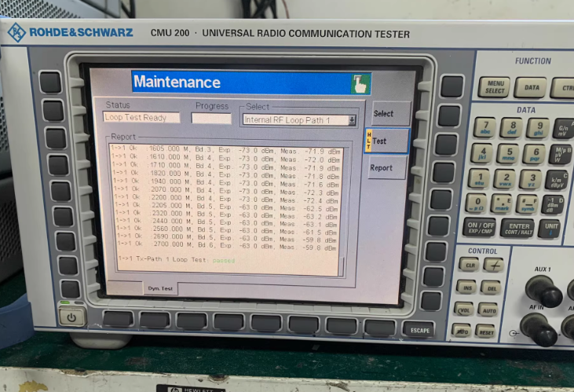Click the DATA function key
This screenshot has height=392, width=574.
point(531,87)
